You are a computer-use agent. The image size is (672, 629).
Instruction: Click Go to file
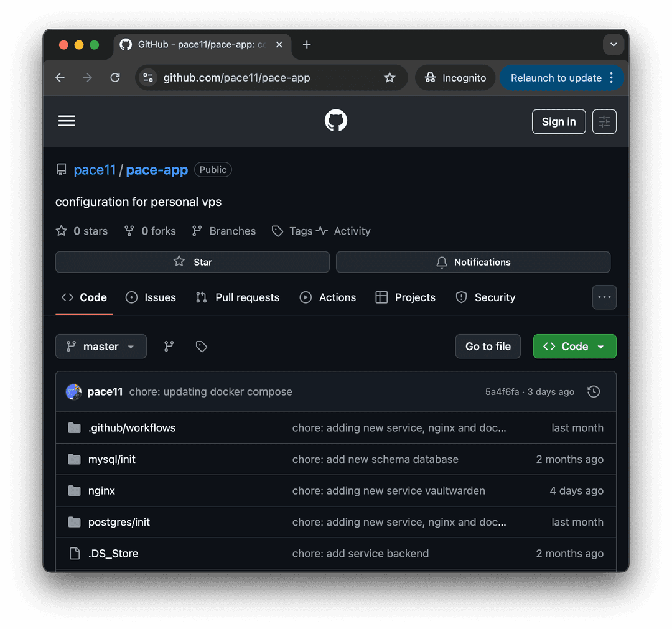click(x=488, y=346)
